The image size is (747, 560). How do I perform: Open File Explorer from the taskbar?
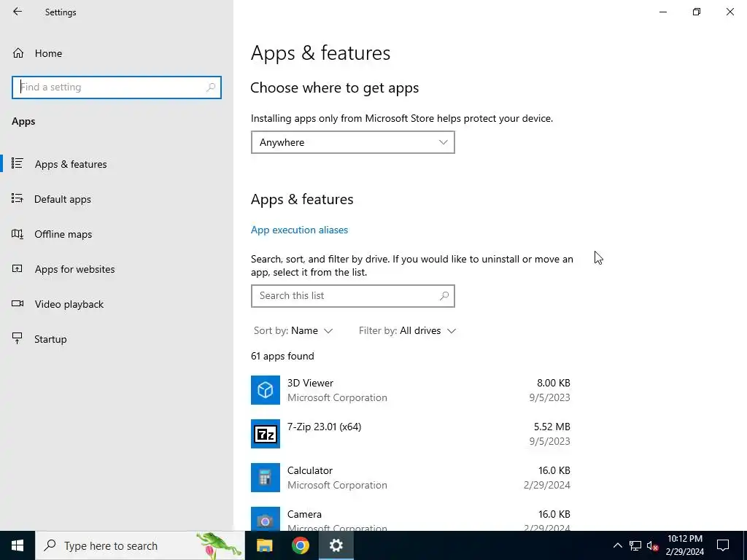point(264,545)
